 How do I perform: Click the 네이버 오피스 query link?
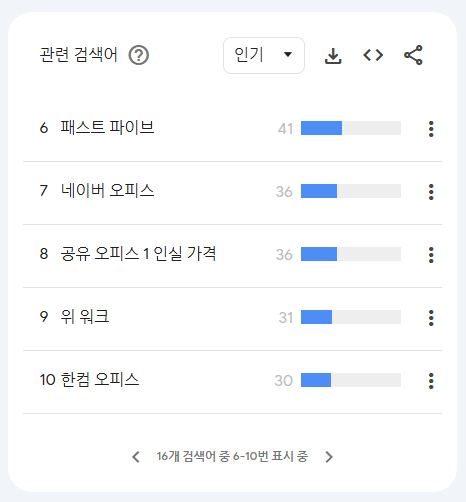107,191
